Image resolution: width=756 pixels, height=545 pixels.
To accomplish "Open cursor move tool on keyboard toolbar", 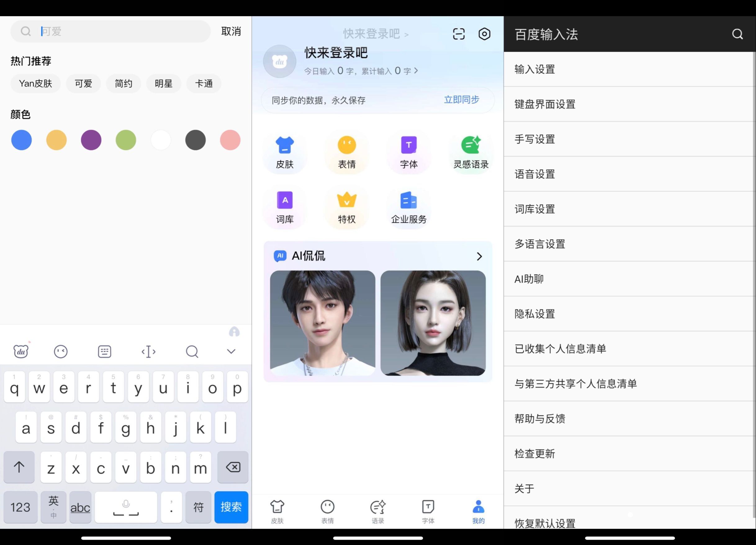I will pyautogui.click(x=148, y=351).
